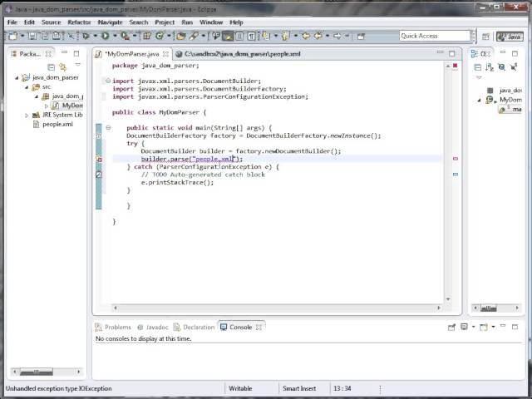Open the Debug configurations dropdown arrow

click(x=96, y=36)
